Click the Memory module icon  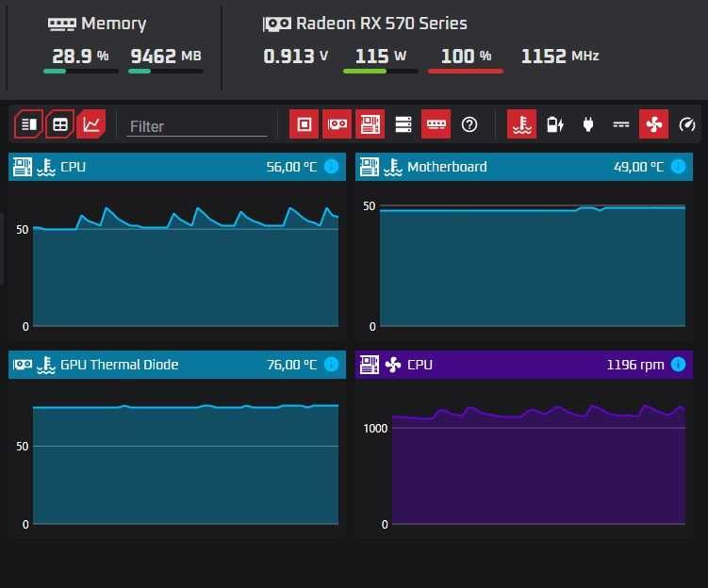tap(62, 24)
